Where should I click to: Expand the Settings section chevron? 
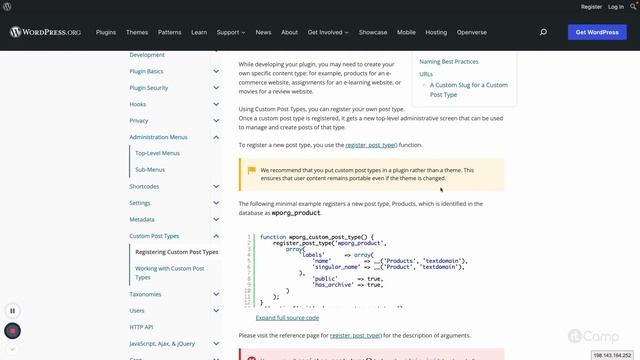(216, 203)
